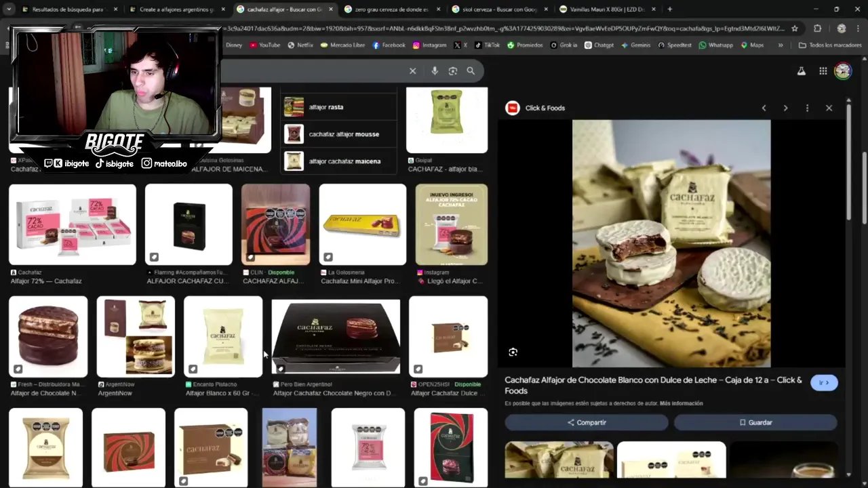Viewport: 868px width, 488px height.
Task: Open the Mercado Libre bookmark
Action: (x=342, y=45)
